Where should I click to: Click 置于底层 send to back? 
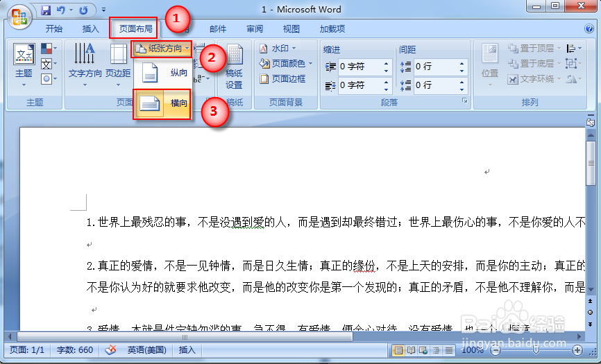pos(534,64)
